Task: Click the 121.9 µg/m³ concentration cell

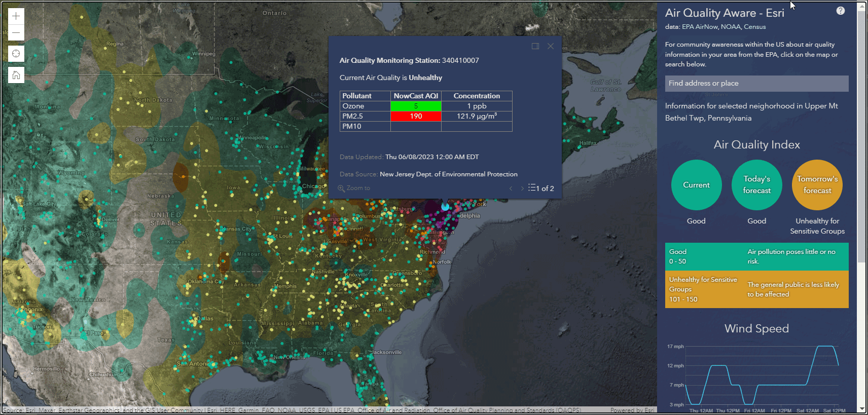Action: 477,116
